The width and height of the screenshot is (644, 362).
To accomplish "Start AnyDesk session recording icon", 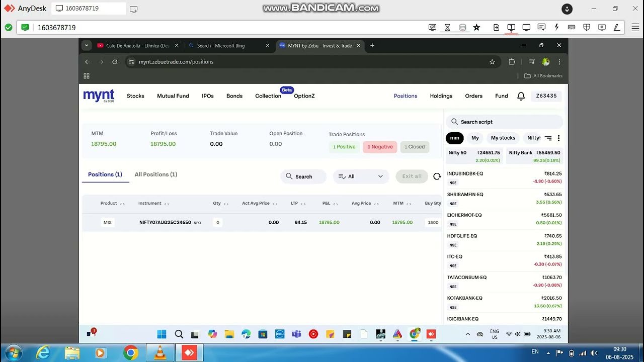I will pyautogui.click(x=602, y=27).
